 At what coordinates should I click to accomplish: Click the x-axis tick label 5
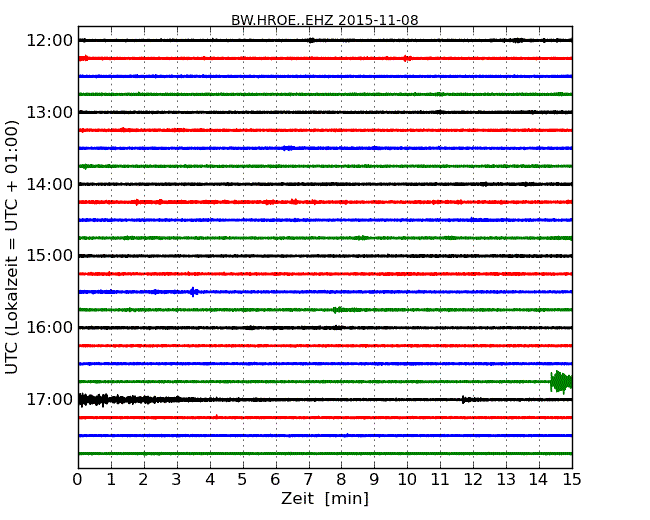click(x=243, y=480)
